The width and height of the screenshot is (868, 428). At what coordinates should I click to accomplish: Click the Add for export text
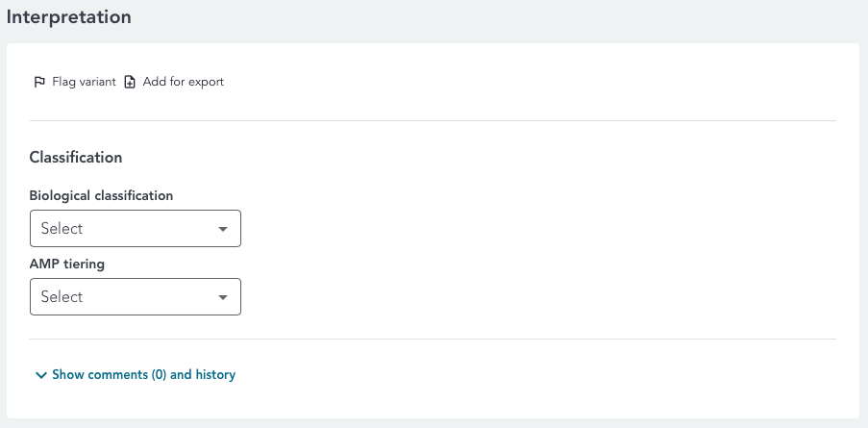pos(183,82)
